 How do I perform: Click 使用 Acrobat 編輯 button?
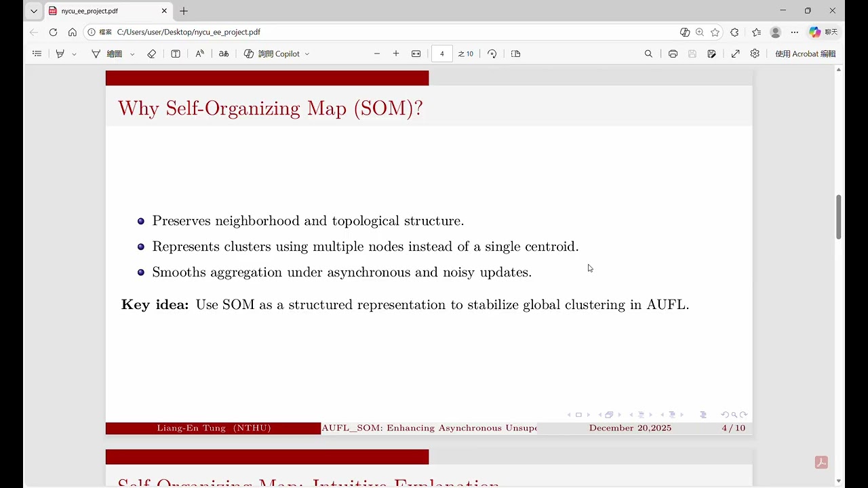tap(806, 54)
